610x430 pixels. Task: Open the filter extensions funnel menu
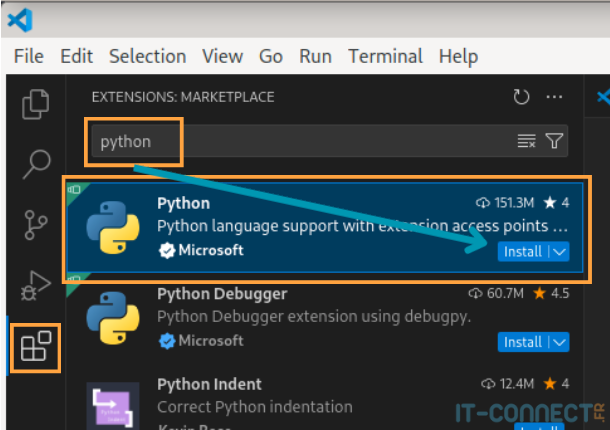coord(554,142)
